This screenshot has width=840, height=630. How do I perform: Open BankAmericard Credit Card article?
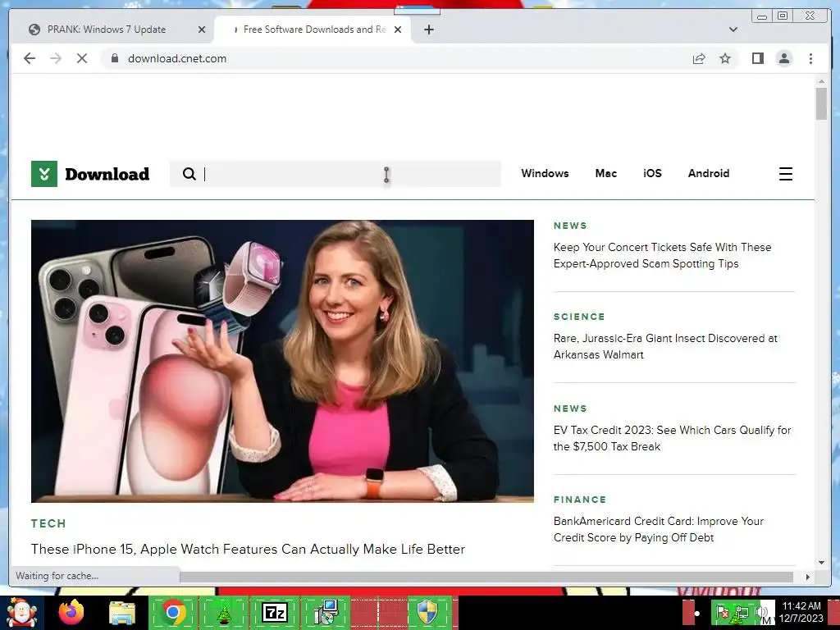[x=659, y=529]
